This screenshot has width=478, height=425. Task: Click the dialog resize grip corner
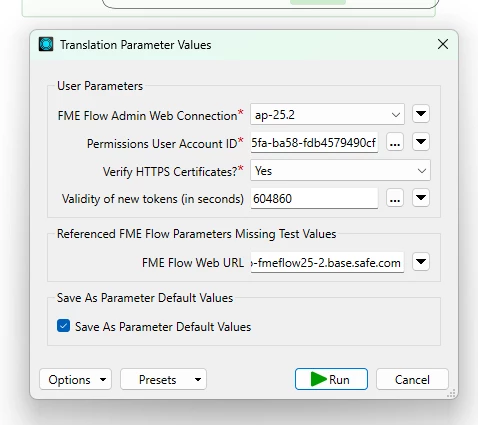(451, 394)
